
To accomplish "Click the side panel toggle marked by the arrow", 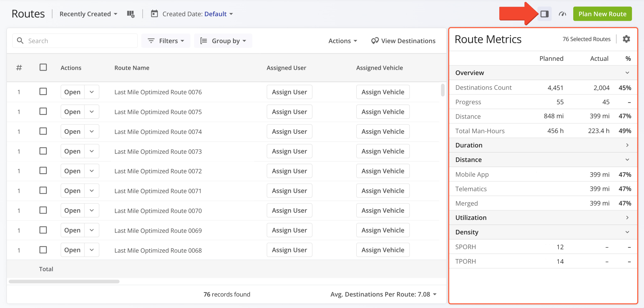I will click(x=545, y=14).
